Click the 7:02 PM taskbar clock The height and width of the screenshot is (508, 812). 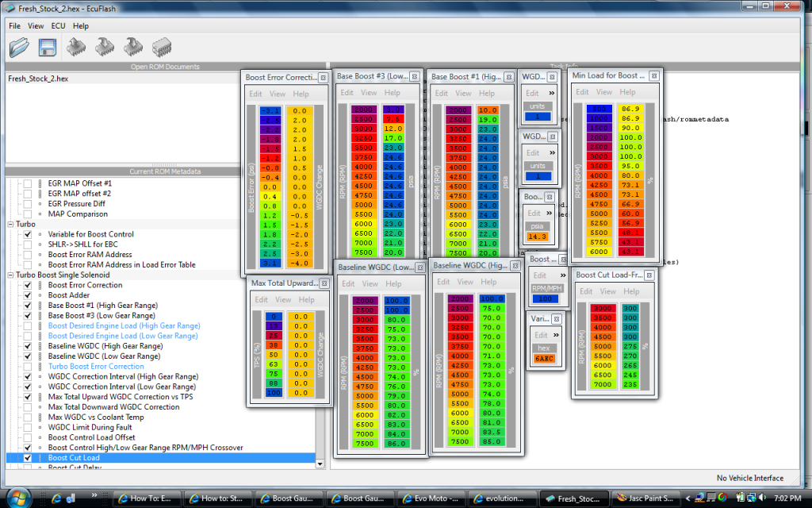(787, 498)
